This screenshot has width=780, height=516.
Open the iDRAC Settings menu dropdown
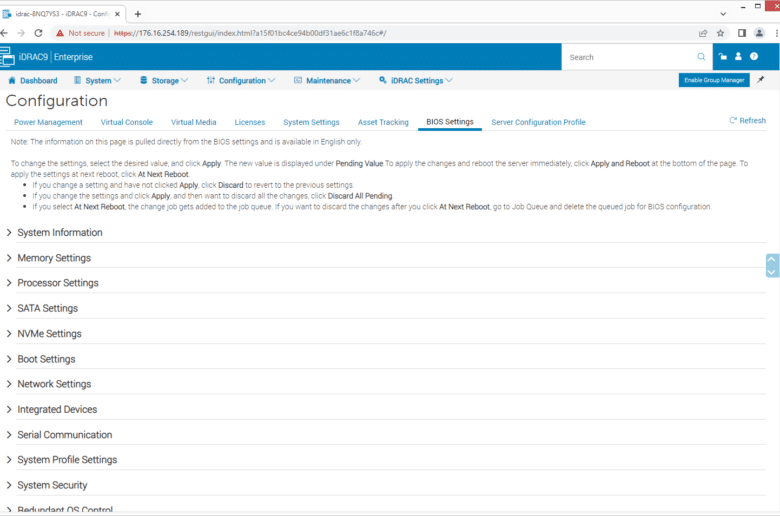(x=415, y=81)
